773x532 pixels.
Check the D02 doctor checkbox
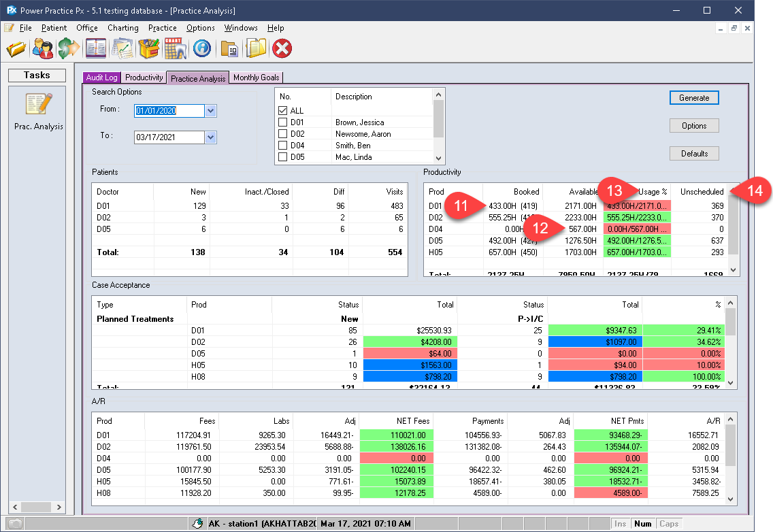point(282,133)
